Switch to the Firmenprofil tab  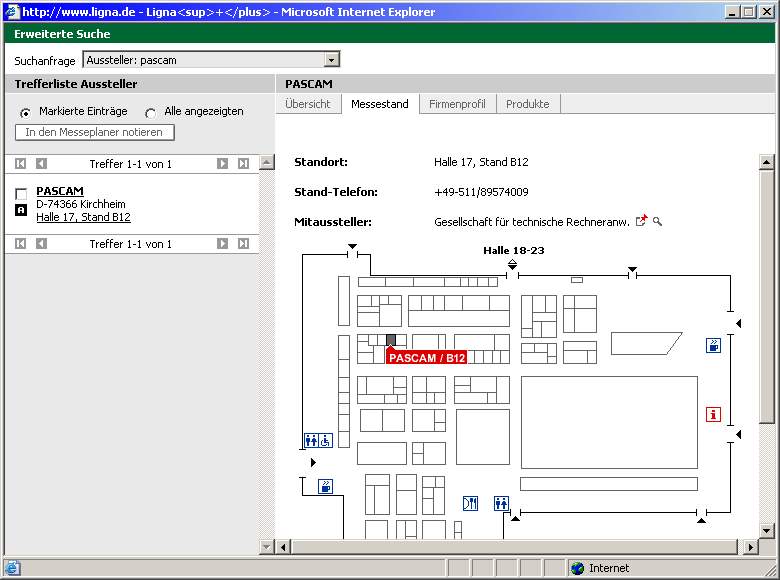[x=457, y=104]
